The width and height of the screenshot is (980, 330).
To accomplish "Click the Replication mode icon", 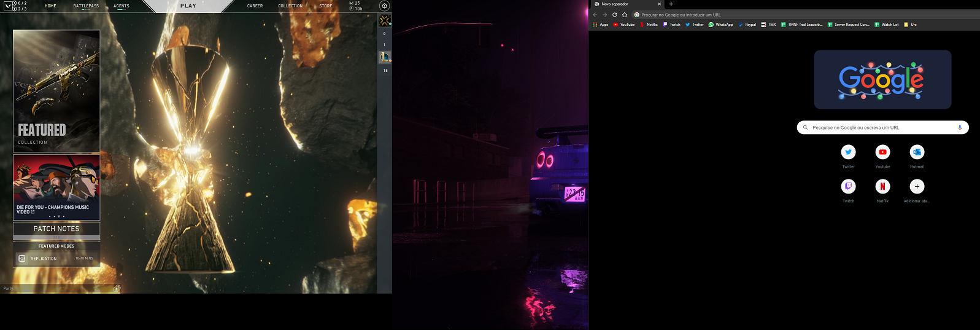I will tap(22, 259).
